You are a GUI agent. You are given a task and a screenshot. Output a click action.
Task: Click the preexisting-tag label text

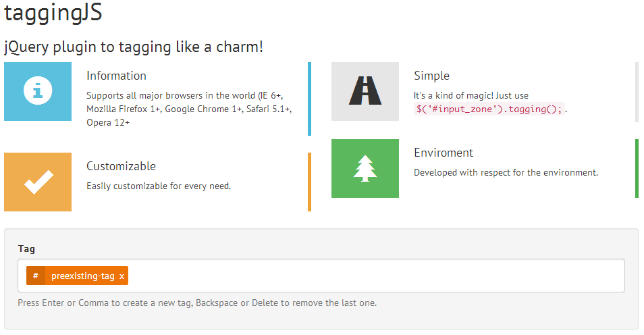pyautogui.click(x=82, y=276)
